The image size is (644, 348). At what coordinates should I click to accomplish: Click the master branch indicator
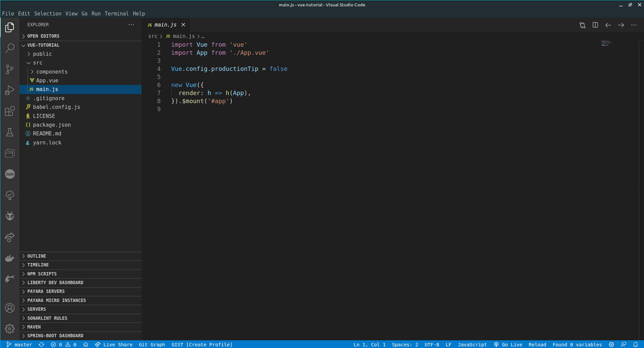pos(19,344)
